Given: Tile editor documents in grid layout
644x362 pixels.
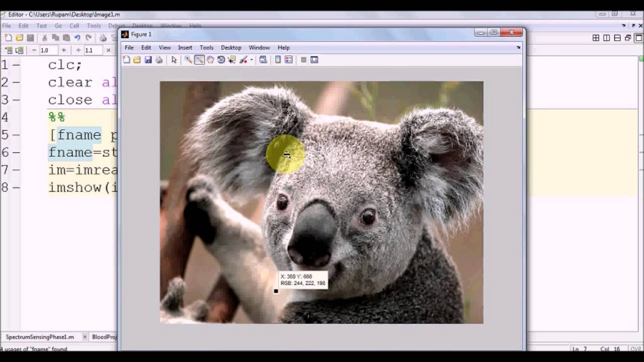Looking at the screenshot, I should tap(596, 38).
